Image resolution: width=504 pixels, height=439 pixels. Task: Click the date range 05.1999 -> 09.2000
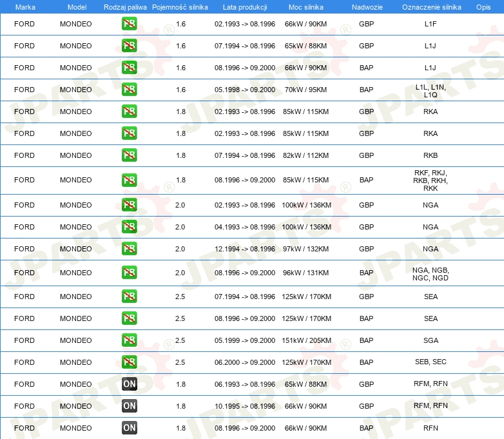[x=245, y=340]
